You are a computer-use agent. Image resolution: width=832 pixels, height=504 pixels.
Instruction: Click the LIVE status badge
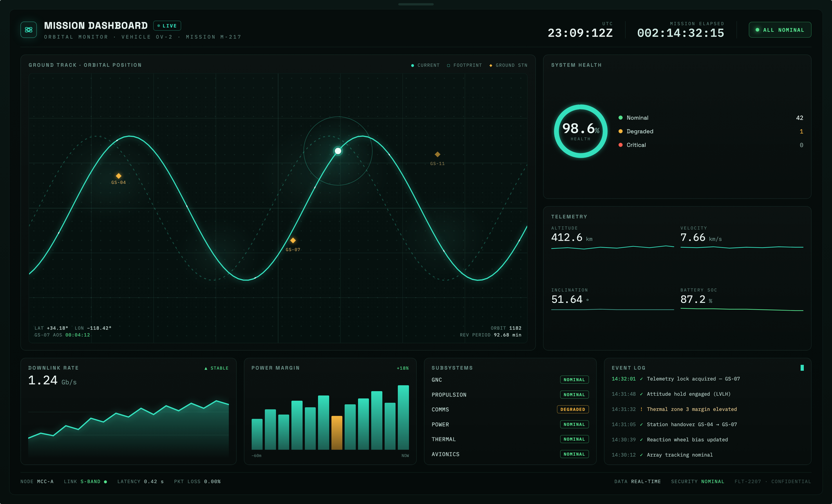click(167, 25)
